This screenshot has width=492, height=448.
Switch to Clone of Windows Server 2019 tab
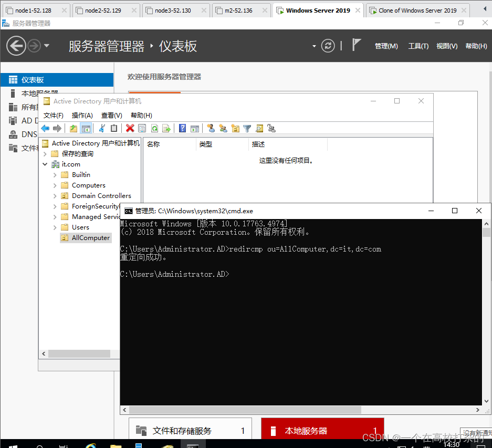pyautogui.click(x=417, y=11)
